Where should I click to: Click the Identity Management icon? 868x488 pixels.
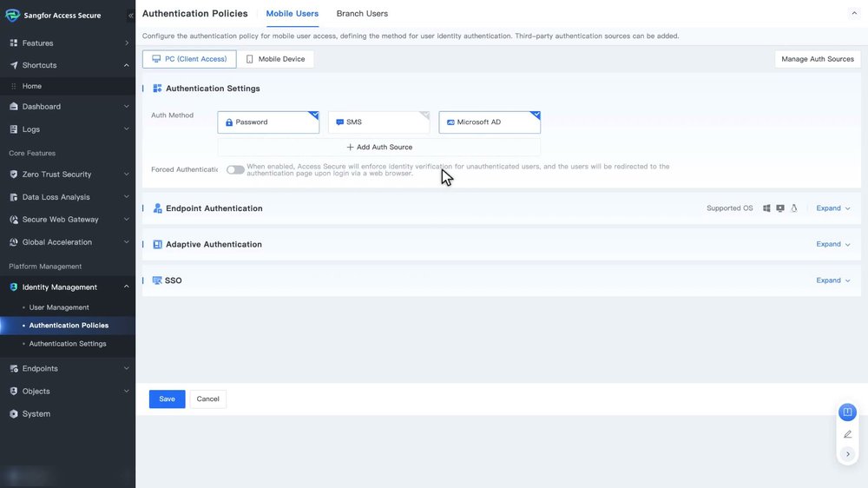coord(14,287)
